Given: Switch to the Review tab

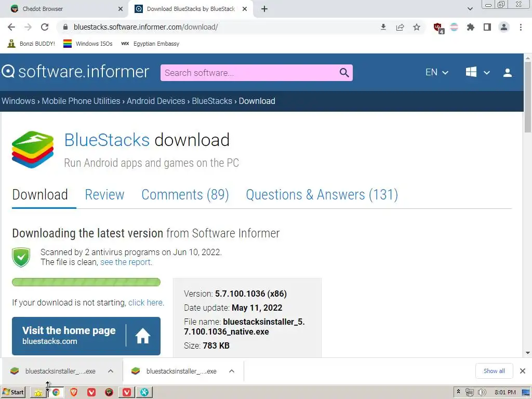Looking at the screenshot, I should [x=104, y=195].
